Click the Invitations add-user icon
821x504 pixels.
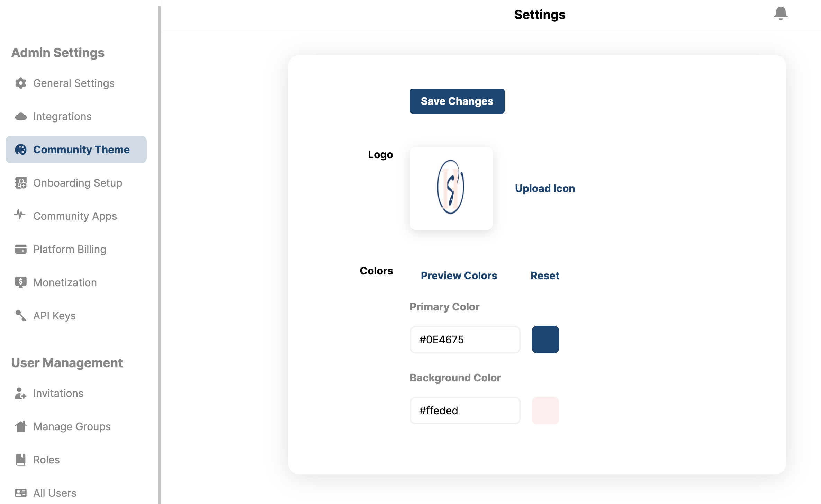pyautogui.click(x=21, y=393)
